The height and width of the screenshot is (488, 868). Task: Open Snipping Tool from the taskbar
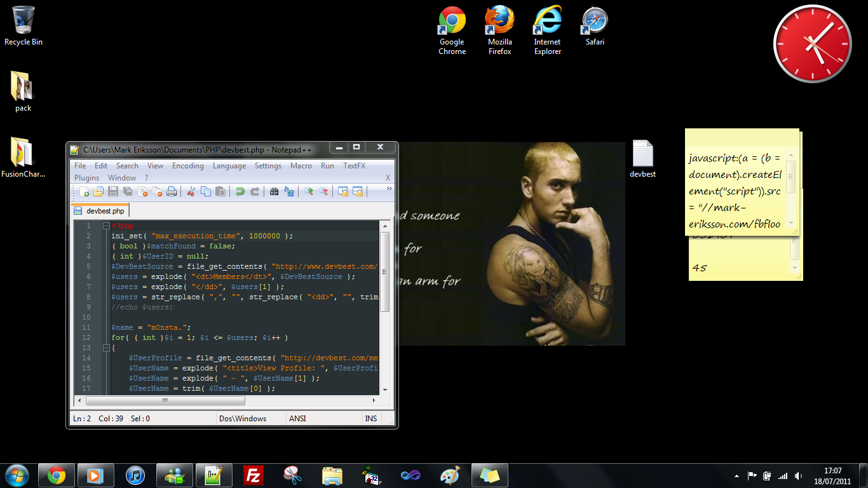tap(293, 475)
